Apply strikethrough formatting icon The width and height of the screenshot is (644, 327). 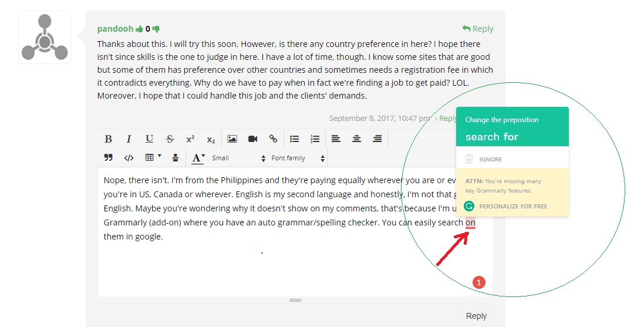click(170, 139)
